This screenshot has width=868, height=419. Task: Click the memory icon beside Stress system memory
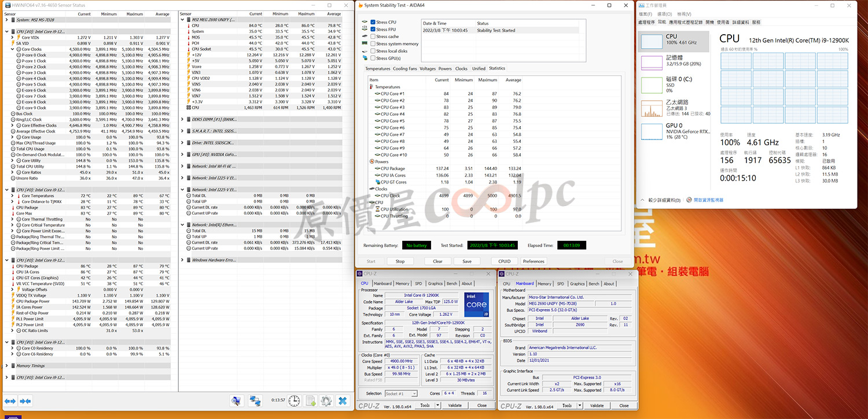[365, 44]
